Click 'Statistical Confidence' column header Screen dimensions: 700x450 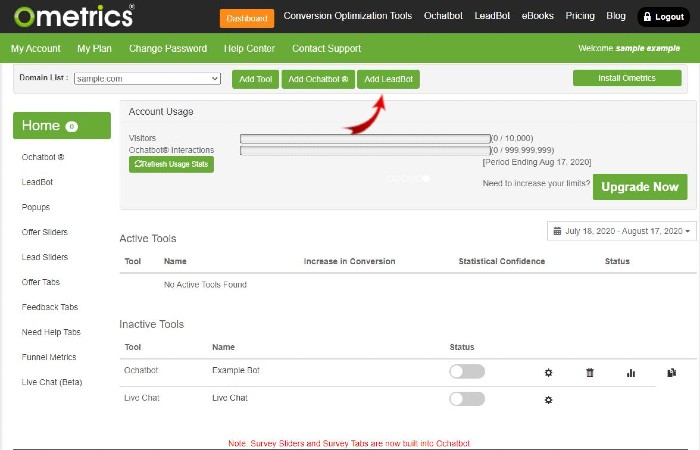(502, 261)
